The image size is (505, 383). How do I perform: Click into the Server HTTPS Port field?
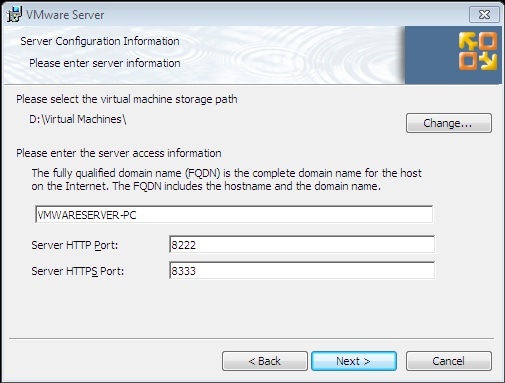[302, 271]
